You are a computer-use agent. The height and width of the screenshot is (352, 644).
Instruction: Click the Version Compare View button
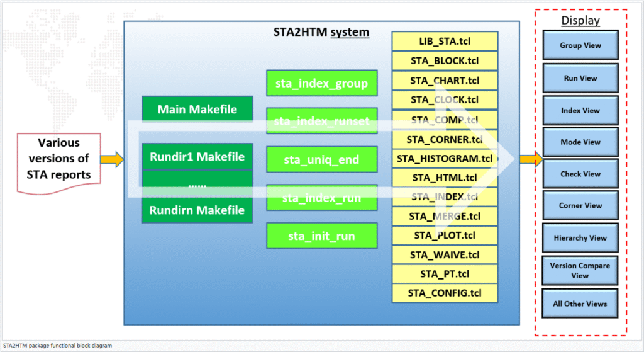[580, 271]
